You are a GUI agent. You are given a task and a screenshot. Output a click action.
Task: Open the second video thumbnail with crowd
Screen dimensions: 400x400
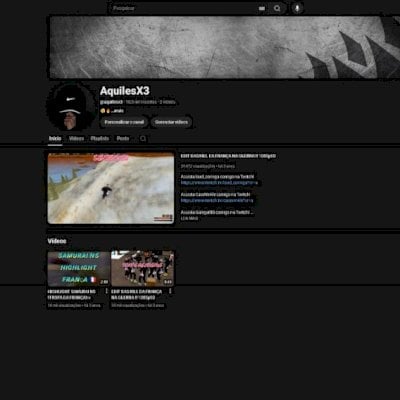point(143,269)
